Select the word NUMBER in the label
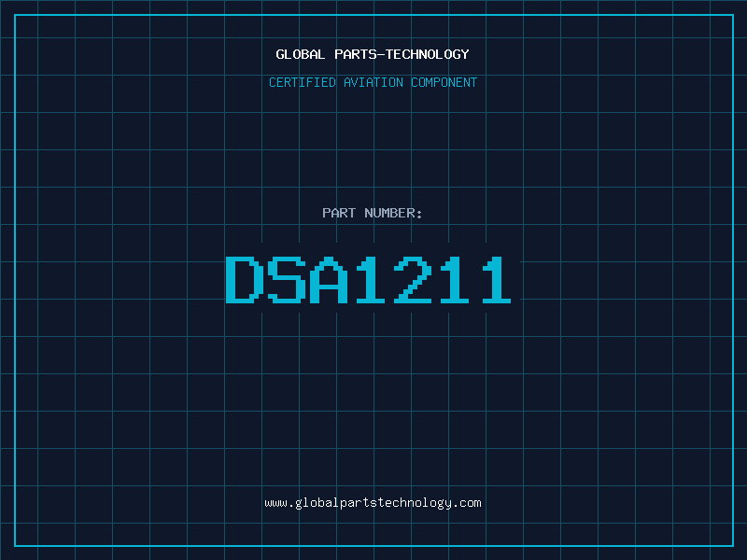Viewport: 747px width, 560px height. 389,213
